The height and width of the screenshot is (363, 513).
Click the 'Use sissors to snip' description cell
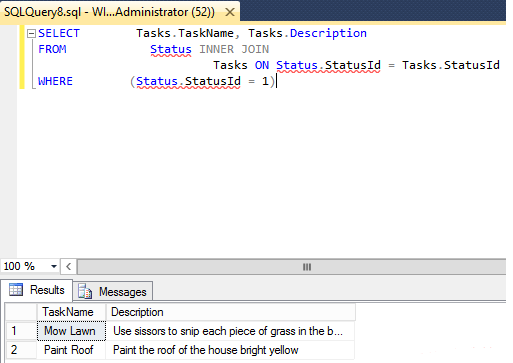point(230,331)
